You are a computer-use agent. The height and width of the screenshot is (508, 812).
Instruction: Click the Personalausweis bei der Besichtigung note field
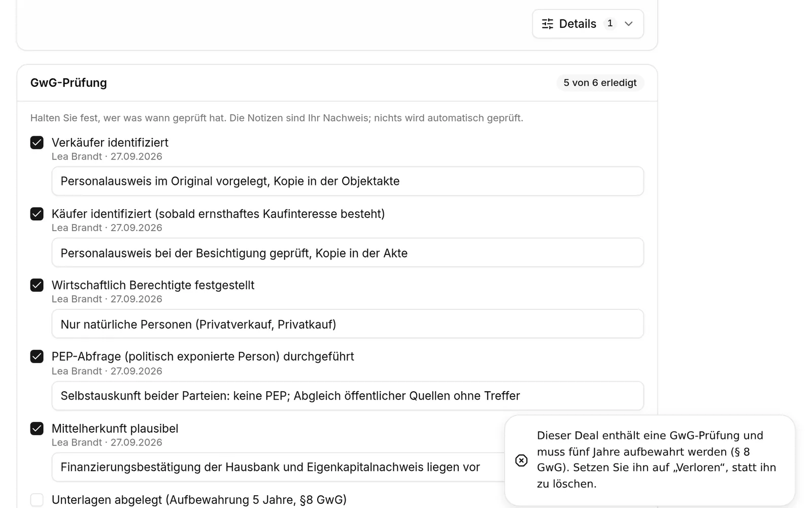pos(348,253)
